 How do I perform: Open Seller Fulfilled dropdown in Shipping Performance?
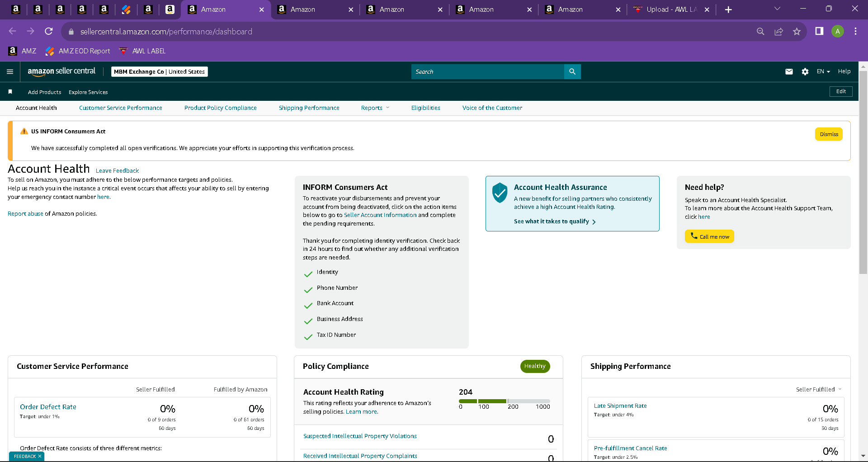pyautogui.click(x=819, y=389)
